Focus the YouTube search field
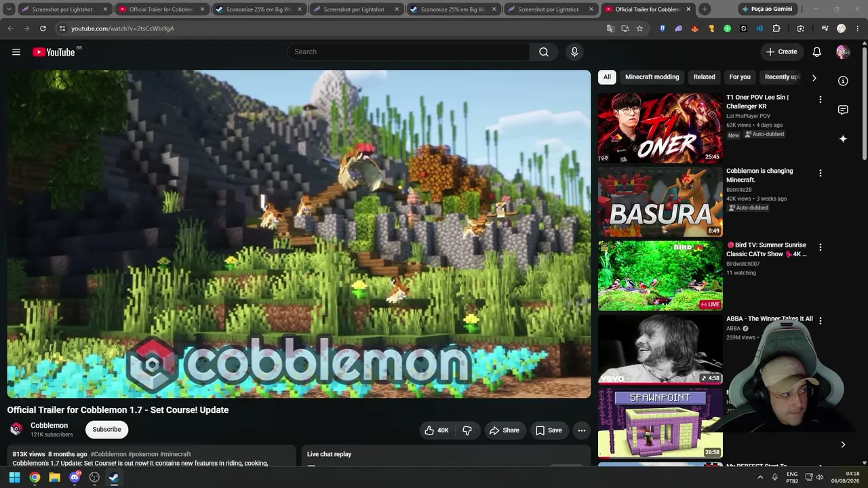Viewport: 868px width, 488px height. point(409,52)
